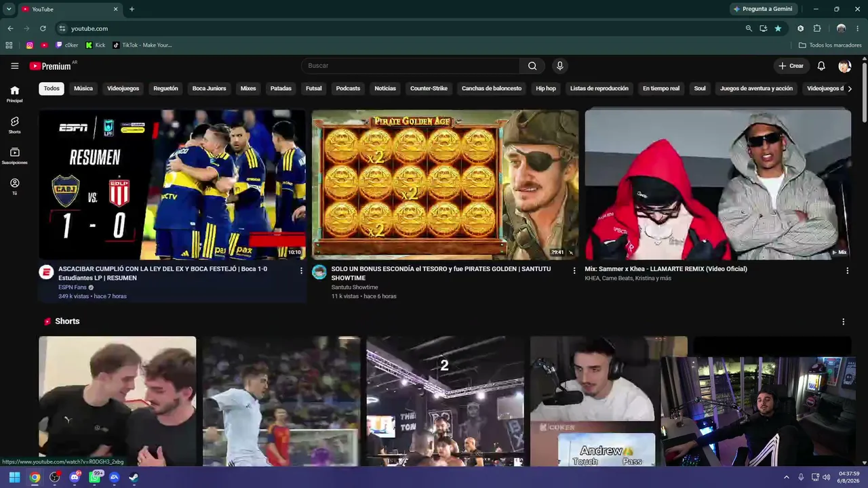Click the page vertical scrollbar
This screenshot has width=868, height=488.
coord(865,91)
